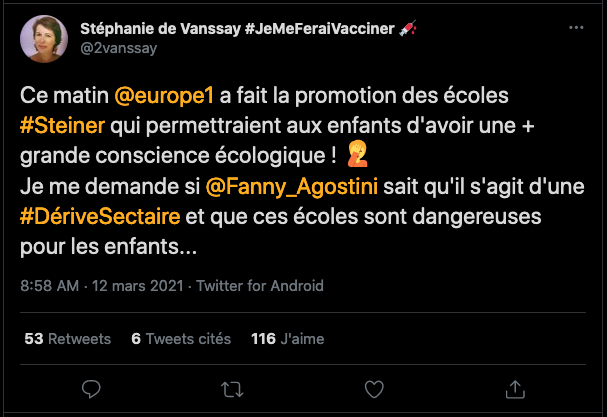Open Stéphanie de Vanssay's profile picture

tap(46, 38)
